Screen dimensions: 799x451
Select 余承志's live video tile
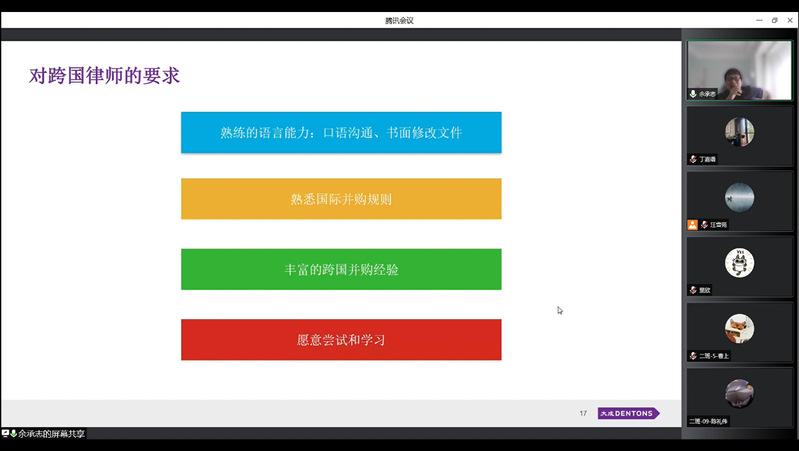739,69
